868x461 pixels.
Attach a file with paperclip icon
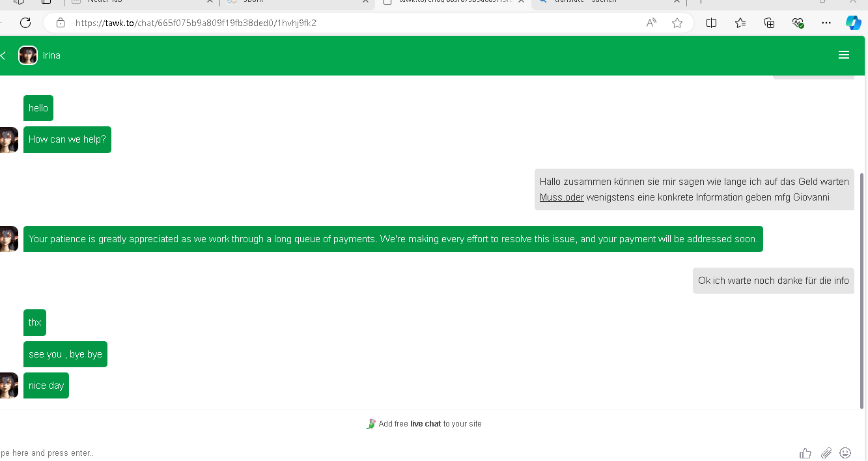point(826,453)
